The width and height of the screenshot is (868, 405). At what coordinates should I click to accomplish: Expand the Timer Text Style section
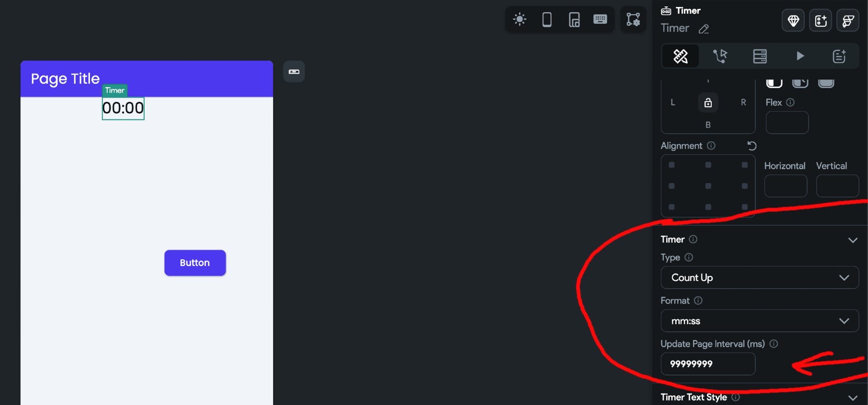click(x=853, y=398)
